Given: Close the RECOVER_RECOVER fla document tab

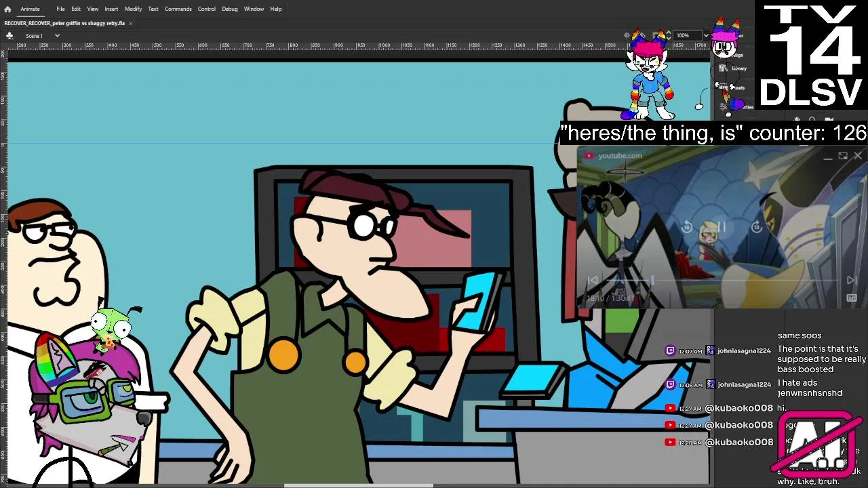Looking at the screenshot, I should pyautogui.click(x=130, y=23).
